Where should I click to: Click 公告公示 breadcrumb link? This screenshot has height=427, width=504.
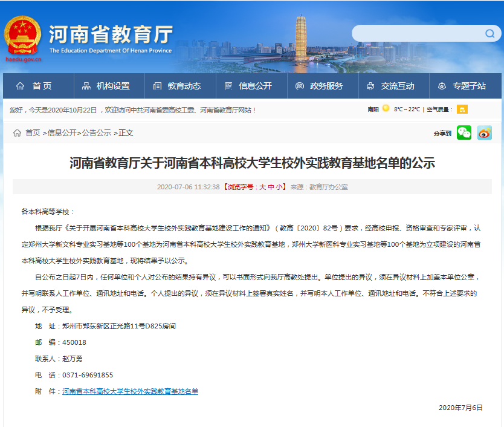click(97, 133)
